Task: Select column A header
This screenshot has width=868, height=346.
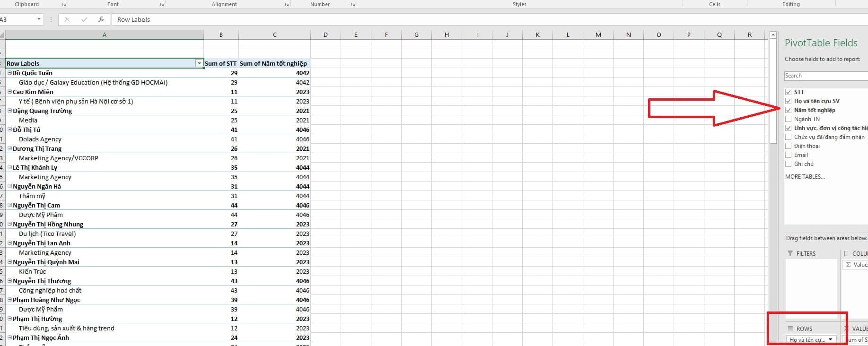Action: coord(105,35)
